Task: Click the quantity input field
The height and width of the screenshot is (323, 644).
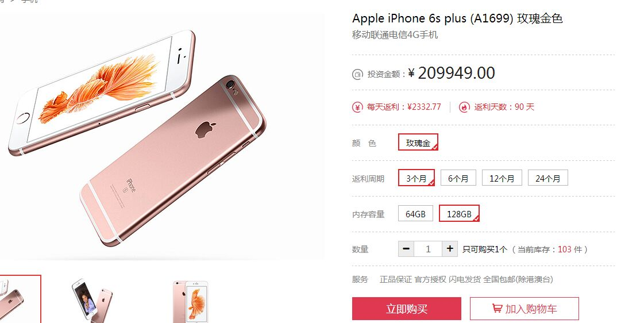Action: tap(428, 249)
